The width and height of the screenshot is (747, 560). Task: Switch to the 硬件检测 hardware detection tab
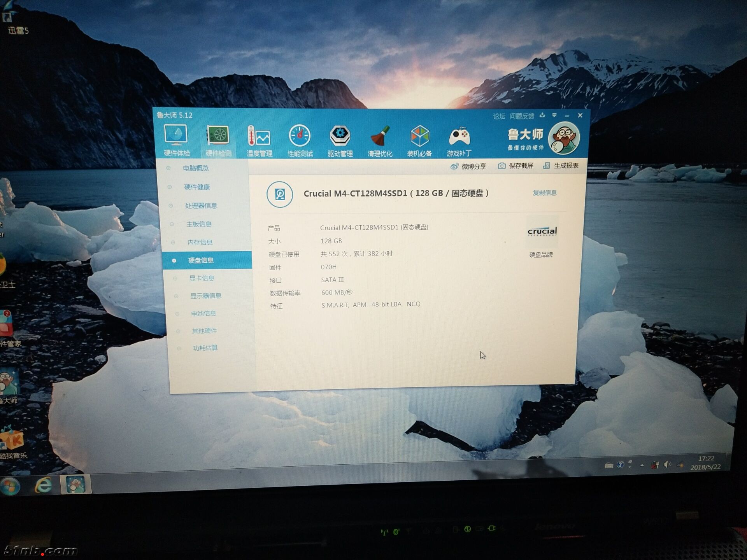point(218,140)
